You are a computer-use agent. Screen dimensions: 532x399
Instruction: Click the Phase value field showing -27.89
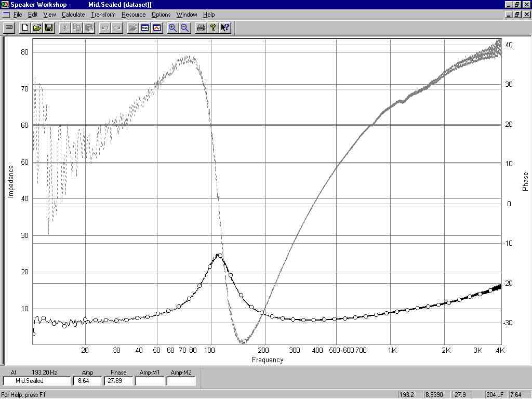(118, 381)
